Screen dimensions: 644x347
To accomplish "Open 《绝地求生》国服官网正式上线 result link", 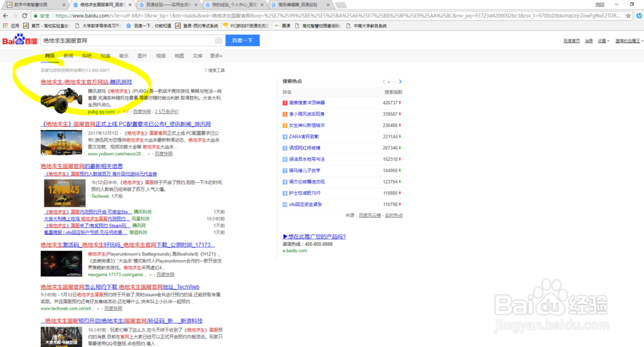I will (126, 124).
